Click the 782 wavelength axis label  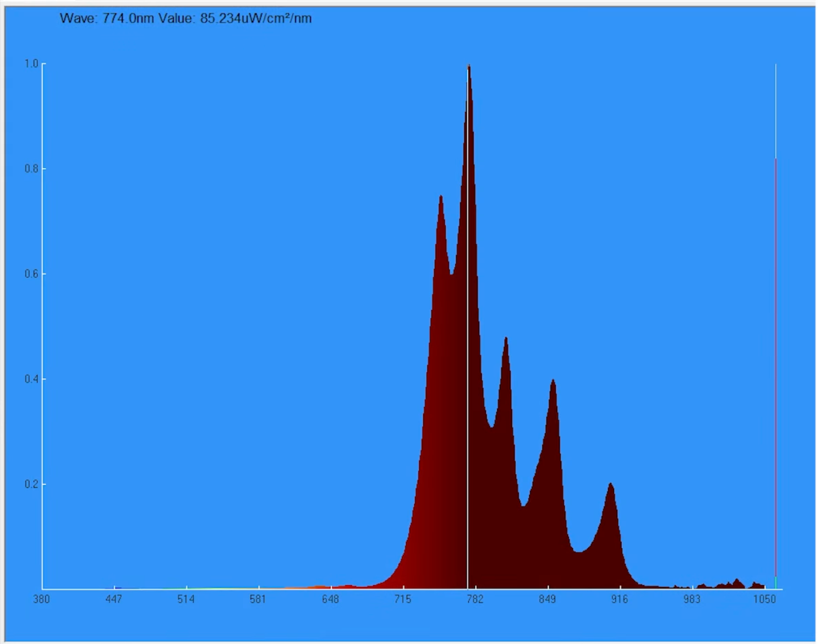[x=475, y=599]
